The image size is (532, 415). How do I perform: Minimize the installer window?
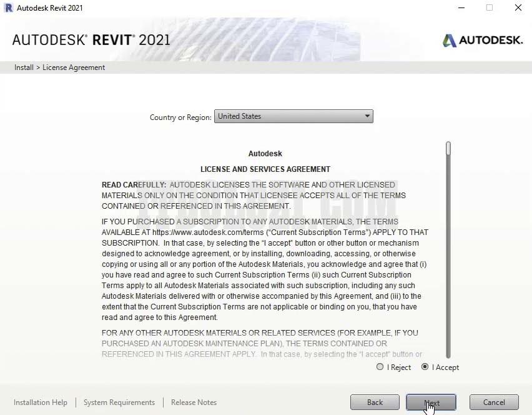pyautogui.click(x=460, y=8)
